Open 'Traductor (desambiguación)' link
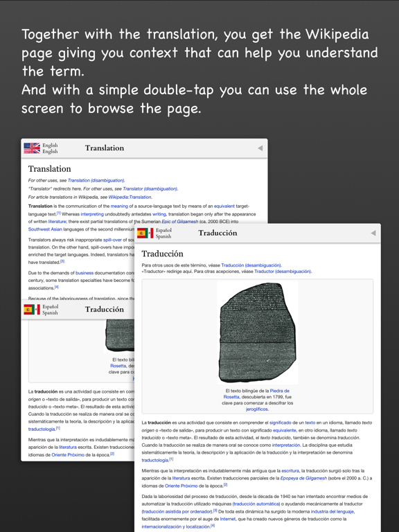 coord(283,272)
